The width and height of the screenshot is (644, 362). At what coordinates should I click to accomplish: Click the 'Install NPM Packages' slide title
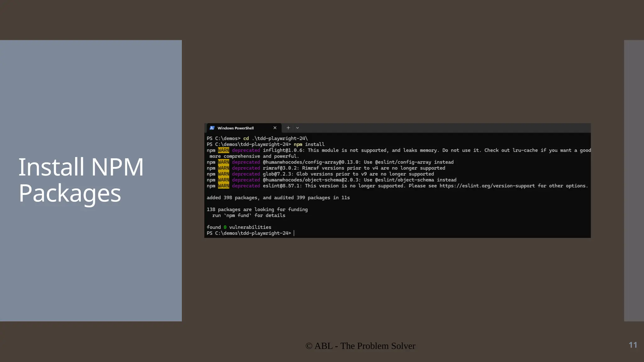pos(81,180)
